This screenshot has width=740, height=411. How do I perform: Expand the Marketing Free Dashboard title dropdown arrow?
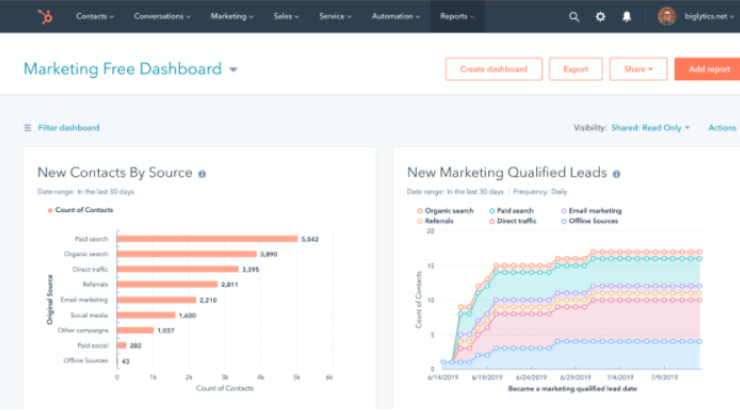234,70
